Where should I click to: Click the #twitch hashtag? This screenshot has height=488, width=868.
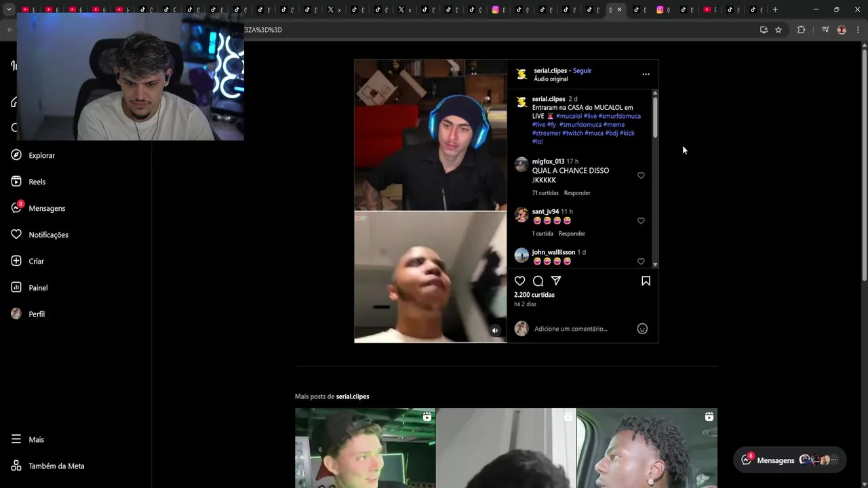[572, 133]
